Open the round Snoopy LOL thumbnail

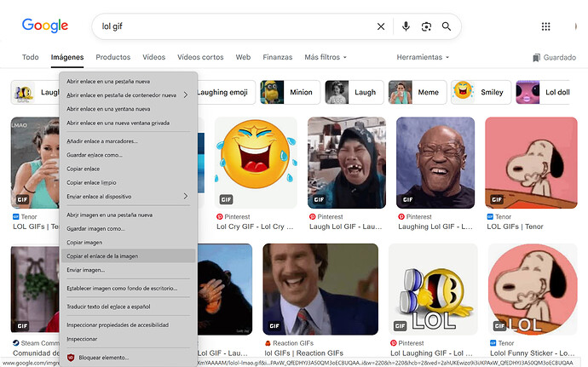pos(533,289)
